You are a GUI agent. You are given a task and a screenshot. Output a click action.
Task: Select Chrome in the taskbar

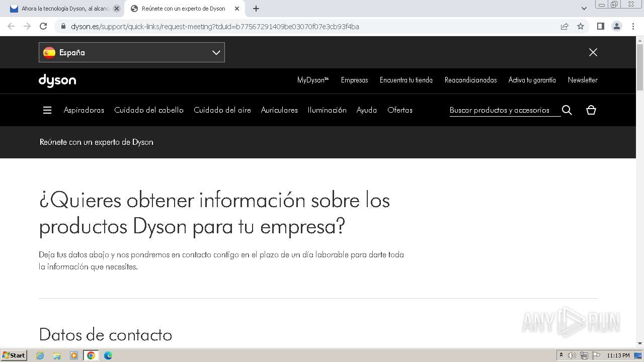coord(91,355)
